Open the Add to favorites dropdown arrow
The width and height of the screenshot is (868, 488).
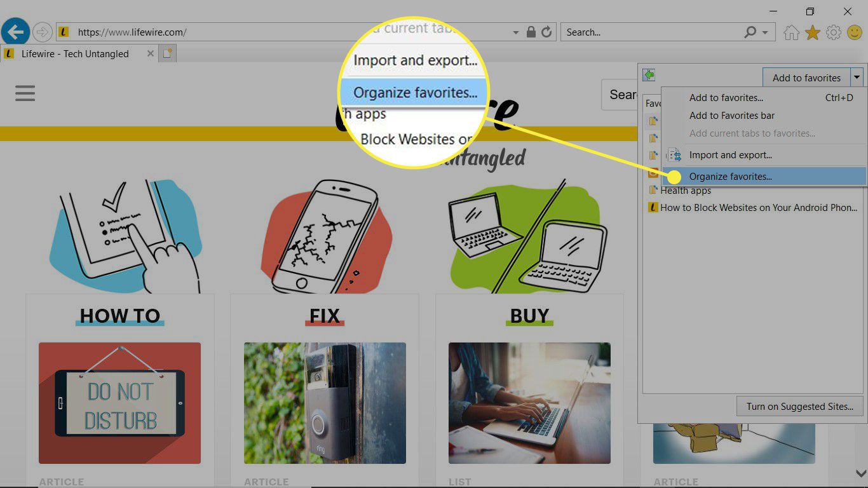857,78
